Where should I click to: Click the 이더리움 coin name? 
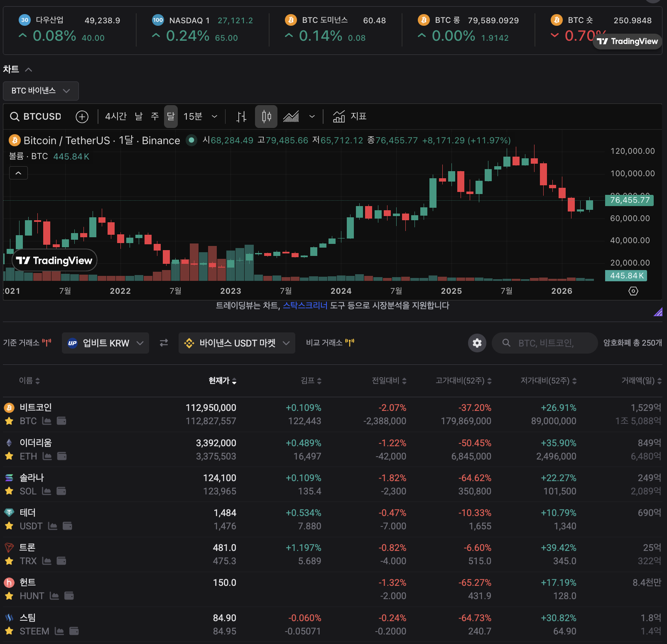[36, 443]
